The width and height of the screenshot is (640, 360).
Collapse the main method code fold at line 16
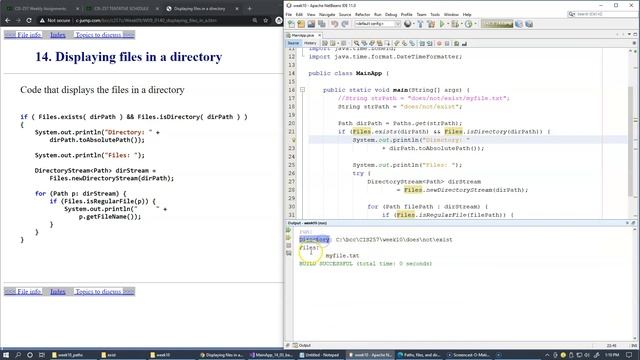(302, 90)
